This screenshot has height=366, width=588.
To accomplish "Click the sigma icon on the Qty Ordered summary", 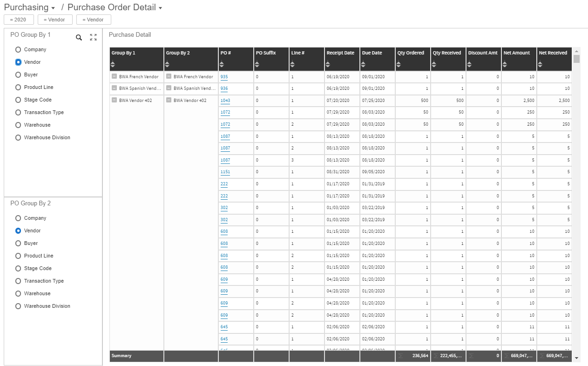I will click(400, 355).
